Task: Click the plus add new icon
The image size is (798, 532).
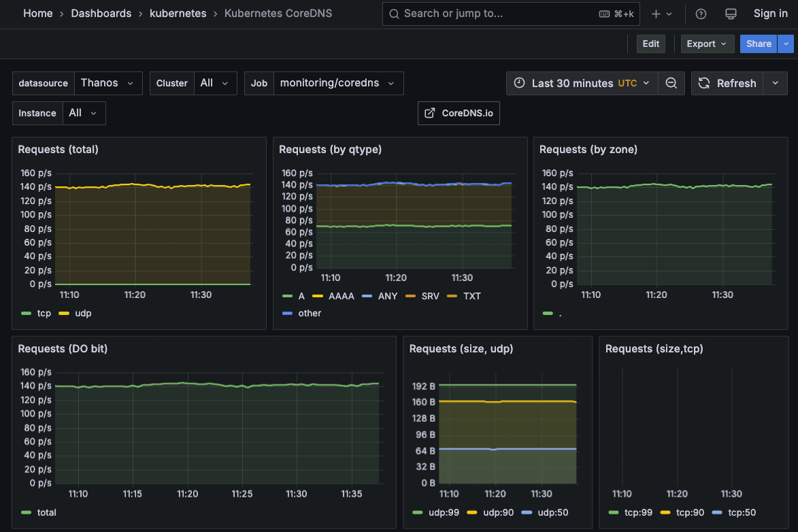Action: tap(656, 14)
